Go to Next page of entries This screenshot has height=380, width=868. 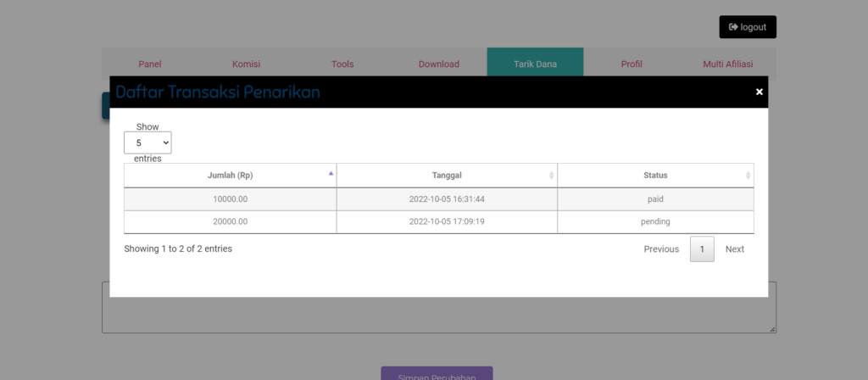coord(735,249)
